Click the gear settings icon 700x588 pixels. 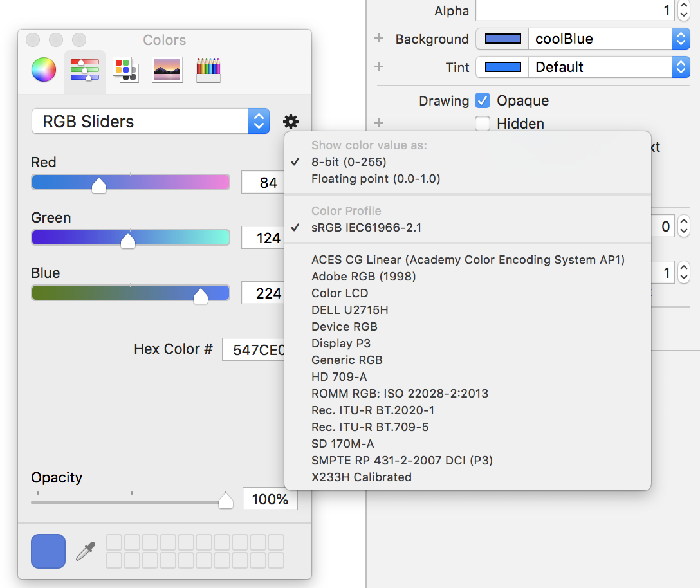point(291,121)
